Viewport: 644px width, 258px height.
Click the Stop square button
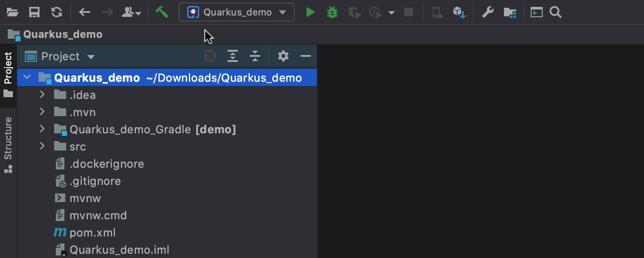coord(409,12)
